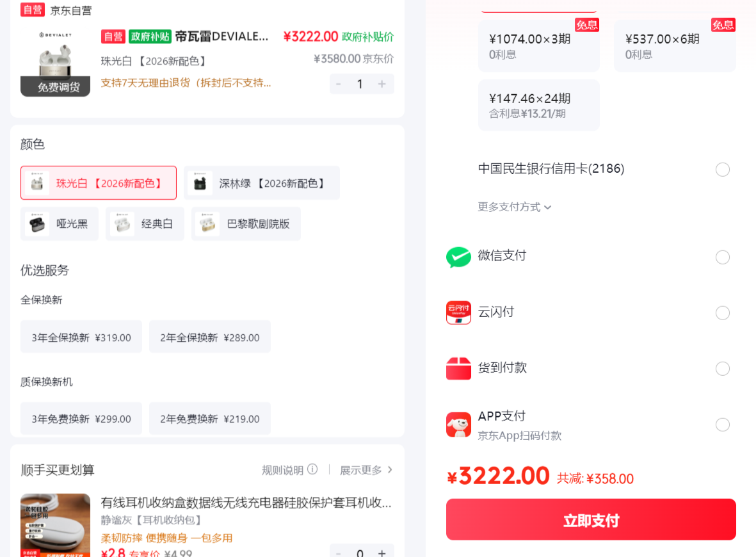The image size is (756, 557).
Task: Click the JD APP支付 dog icon
Action: pos(458,424)
